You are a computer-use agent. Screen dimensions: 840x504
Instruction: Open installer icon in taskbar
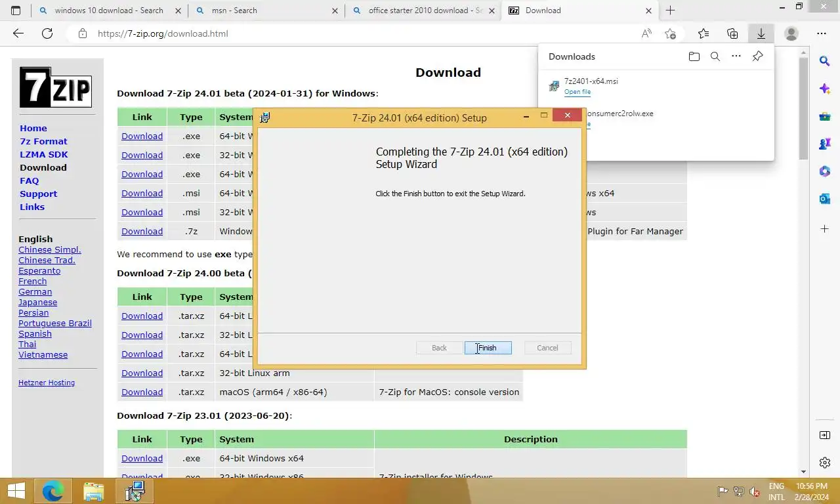[135, 491]
